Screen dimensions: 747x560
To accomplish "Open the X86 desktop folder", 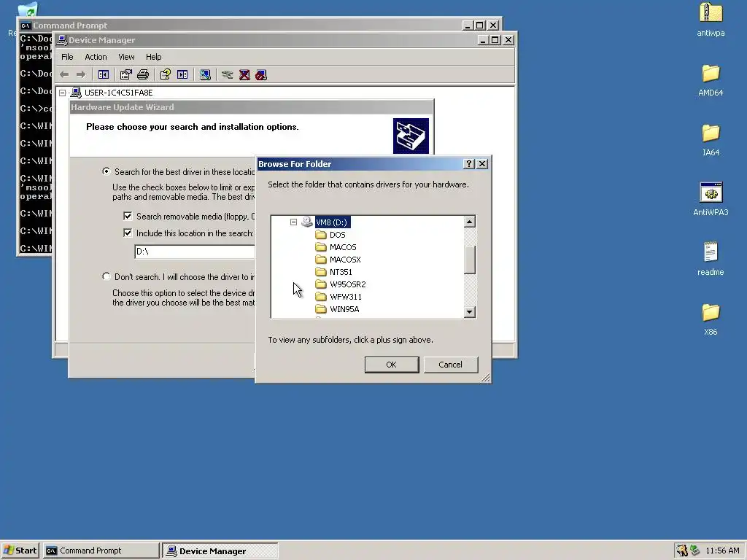I will [711, 319].
